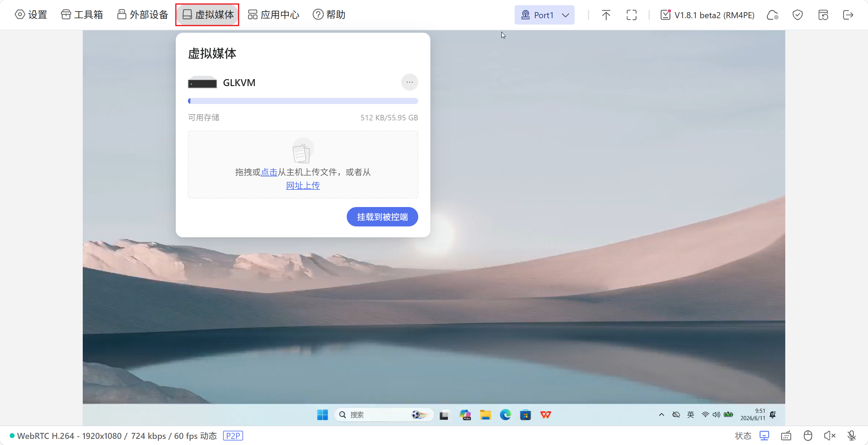Open the log history window icon
The height and width of the screenshot is (445, 868).
point(823,15)
